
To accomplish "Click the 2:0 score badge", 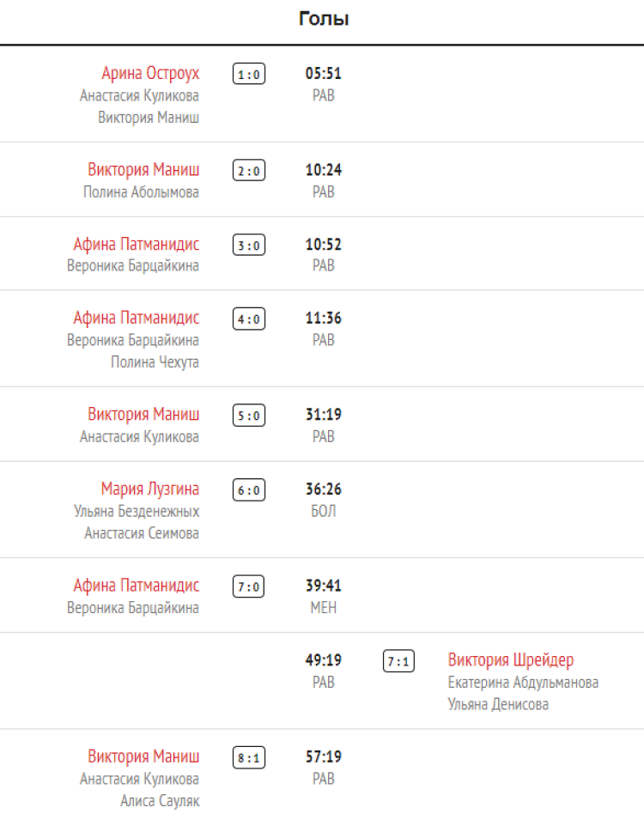I will tap(249, 171).
